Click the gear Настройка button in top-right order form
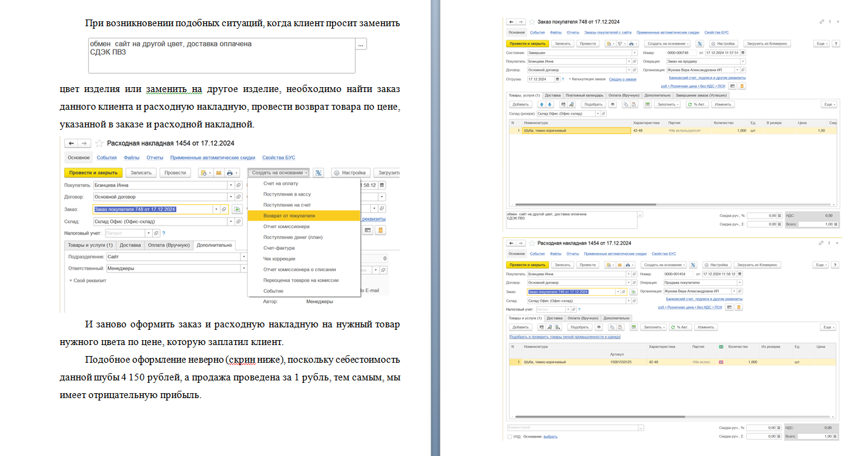 tap(724, 44)
